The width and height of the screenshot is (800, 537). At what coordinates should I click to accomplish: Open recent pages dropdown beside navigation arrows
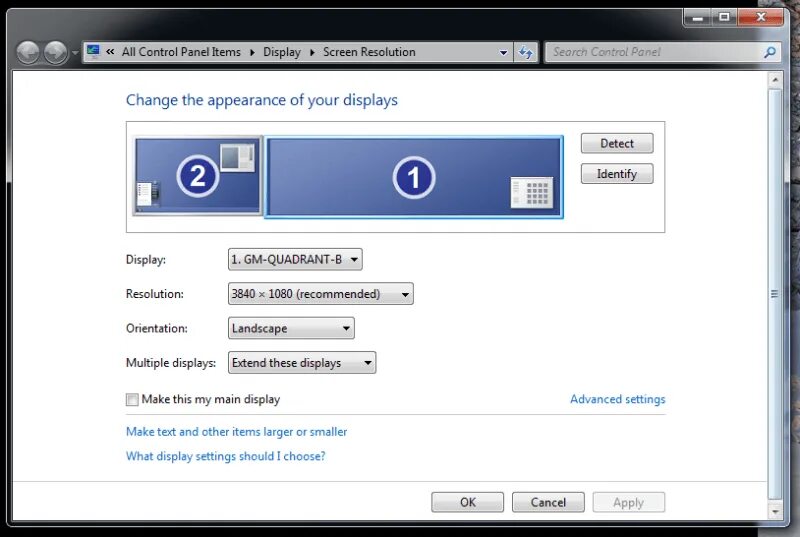point(74,53)
